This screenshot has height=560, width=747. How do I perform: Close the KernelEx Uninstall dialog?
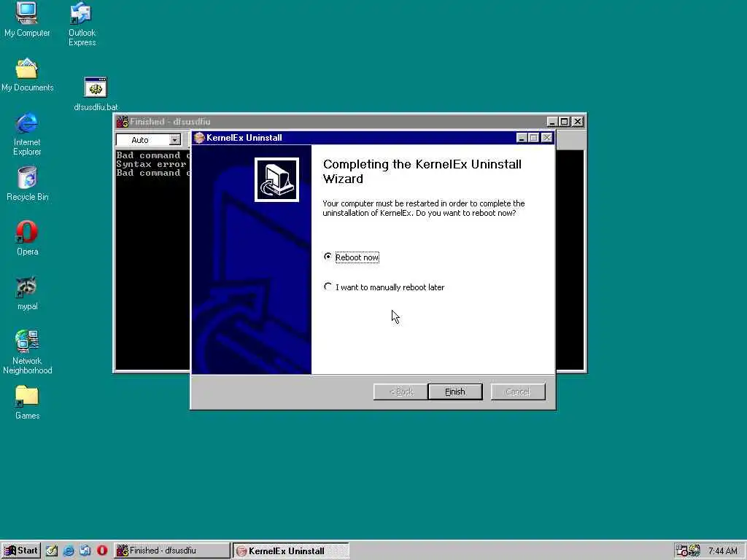(547, 138)
